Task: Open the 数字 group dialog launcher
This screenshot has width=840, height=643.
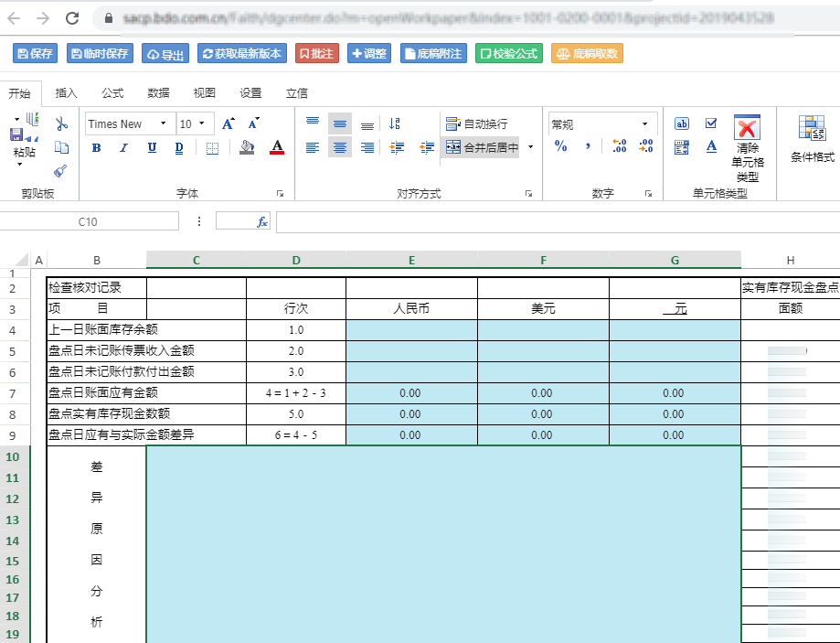Action: [x=649, y=194]
